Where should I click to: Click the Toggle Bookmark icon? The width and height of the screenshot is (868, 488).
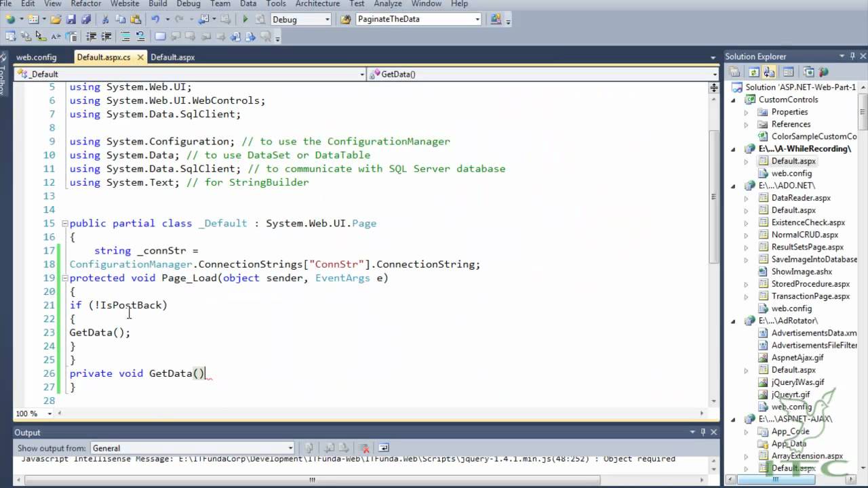pyautogui.click(x=160, y=36)
